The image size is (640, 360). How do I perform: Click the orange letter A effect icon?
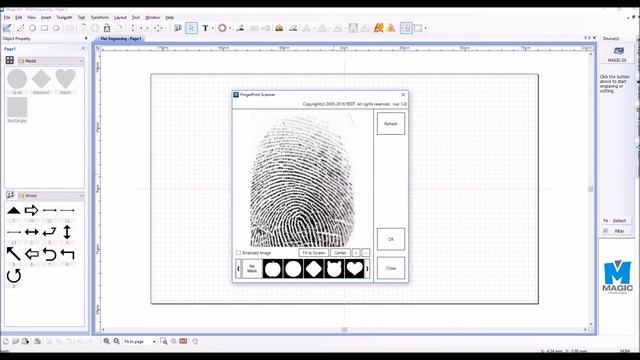click(x=378, y=28)
